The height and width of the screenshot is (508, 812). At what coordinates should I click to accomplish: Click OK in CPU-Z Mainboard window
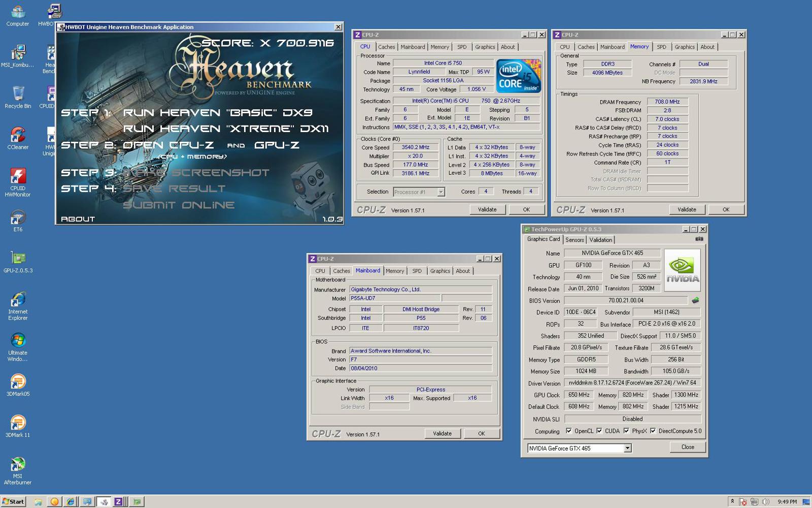(x=481, y=433)
